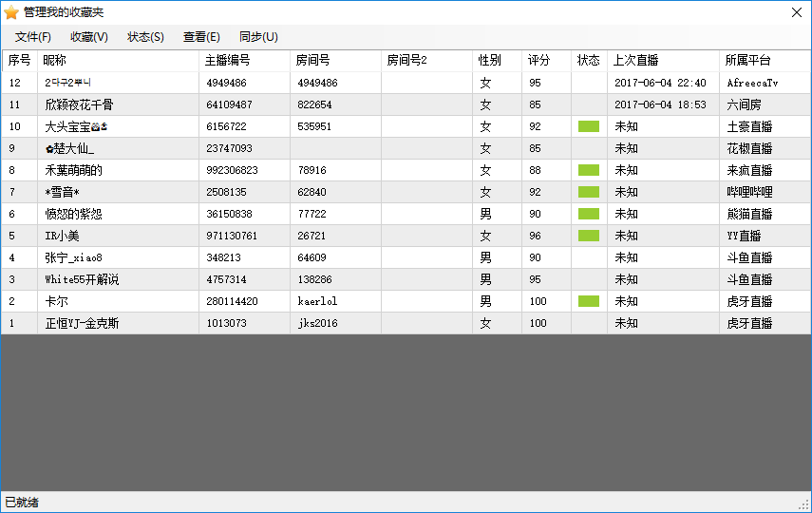
Task: Click platform cell 哔哩哔哩
Action: coord(750,192)
